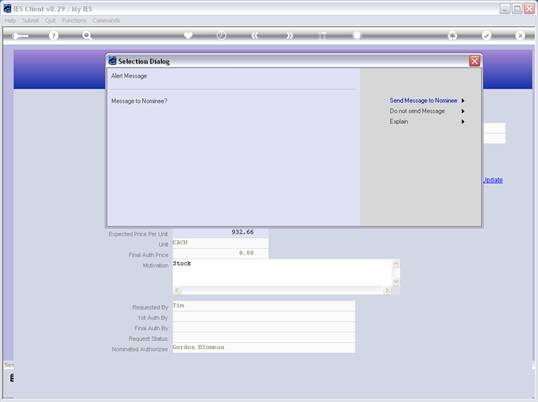
Task: Click the Update link
Action: [x=493, y=180]
